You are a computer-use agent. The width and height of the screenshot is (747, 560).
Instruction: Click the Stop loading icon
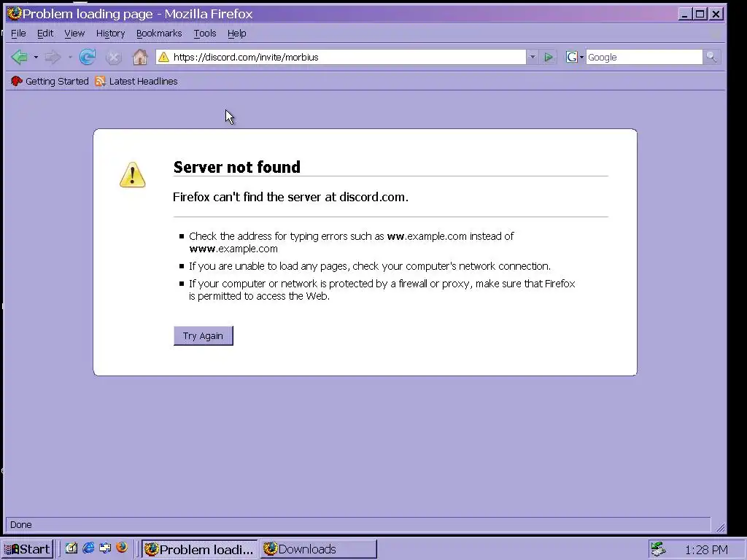(113, 58)
